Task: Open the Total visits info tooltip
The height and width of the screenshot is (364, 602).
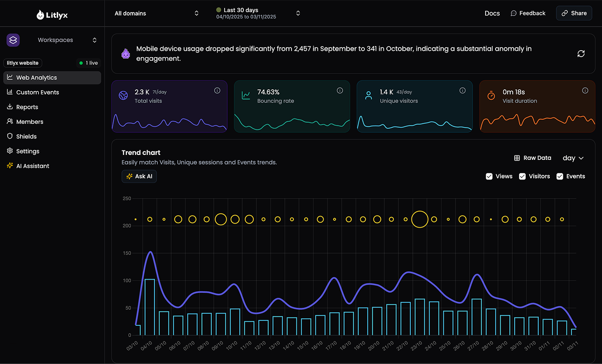Action: (217, 90)
